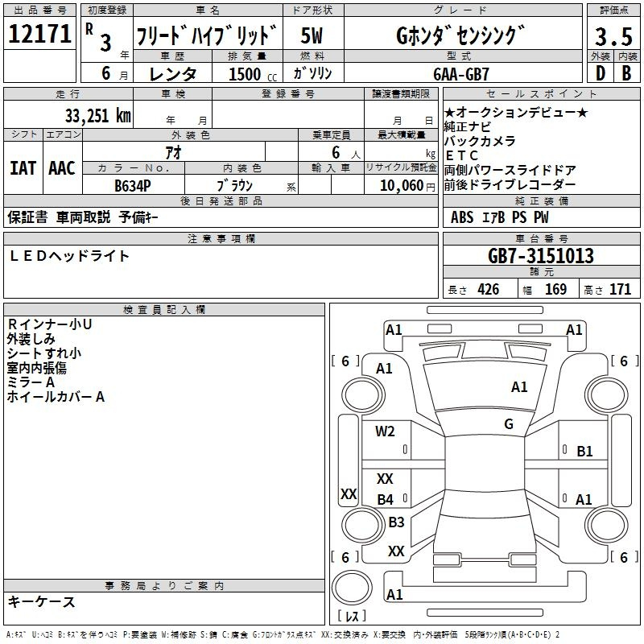This screenshot has width=644, height=644.
Task: Click the overall score 3.5
Action: click(x=613, y=36)
